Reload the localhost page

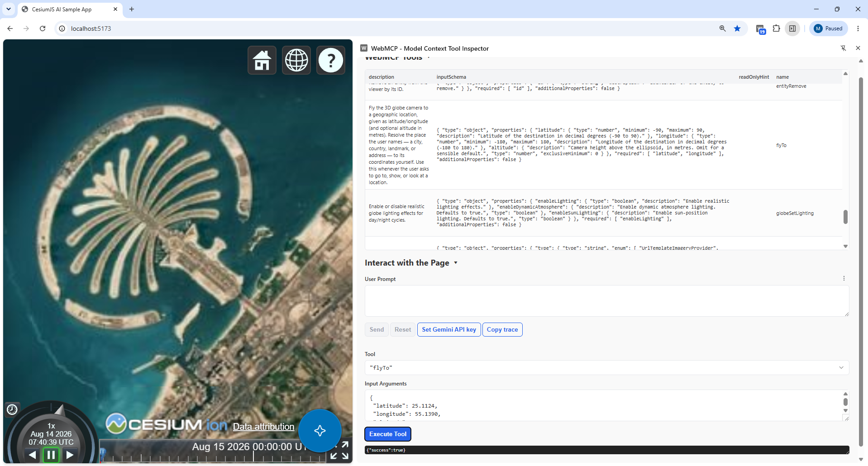[43, 29]
